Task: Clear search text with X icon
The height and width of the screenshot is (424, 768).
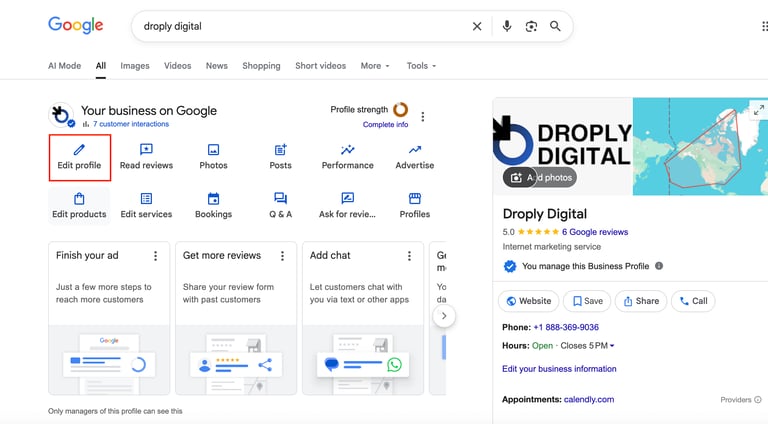Action: pos(477,26)
